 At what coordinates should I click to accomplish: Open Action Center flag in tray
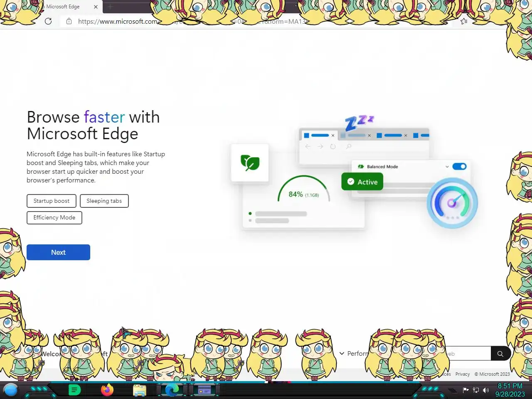pos(466,390)
